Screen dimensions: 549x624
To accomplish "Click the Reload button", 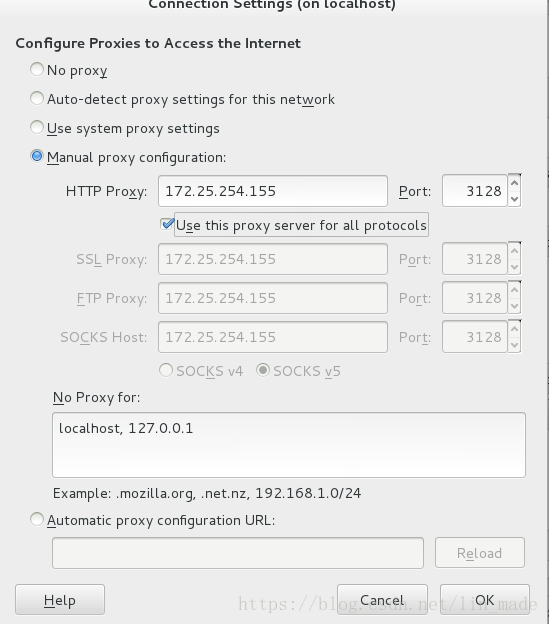I will (x=480, y=553).
